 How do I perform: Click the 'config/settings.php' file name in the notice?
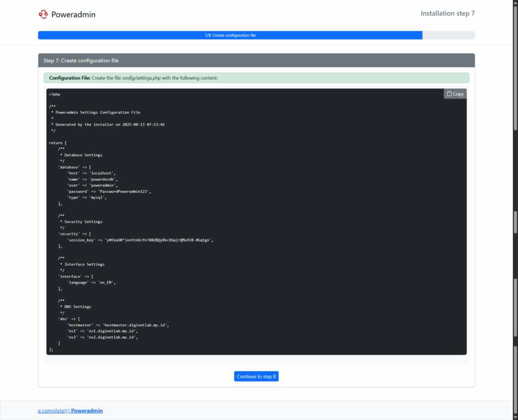[142, 78]
